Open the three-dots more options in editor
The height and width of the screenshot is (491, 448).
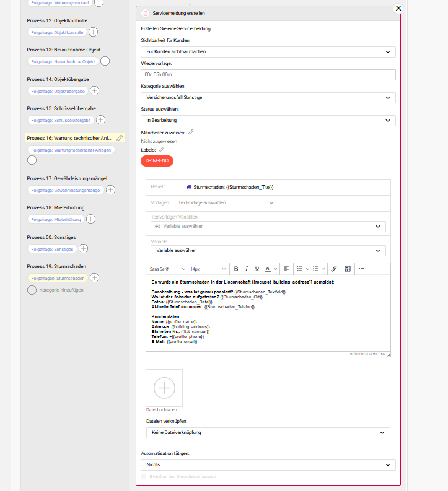pos(361,269)
